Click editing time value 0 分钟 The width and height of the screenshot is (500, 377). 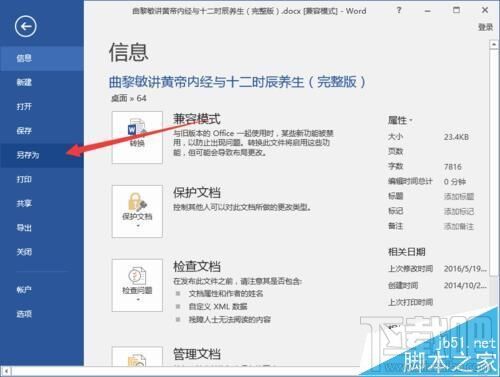[x=455, y=182]
